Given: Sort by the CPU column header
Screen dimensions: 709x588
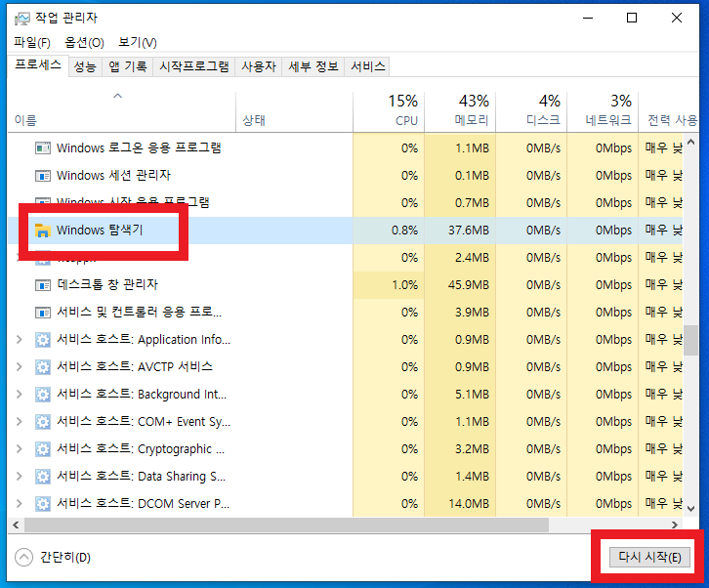Looking at the screenshot, I should [x=389, y=110].
